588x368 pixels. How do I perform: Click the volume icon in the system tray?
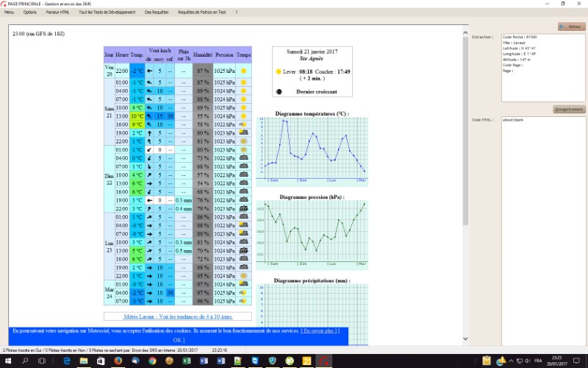(527, 361)
